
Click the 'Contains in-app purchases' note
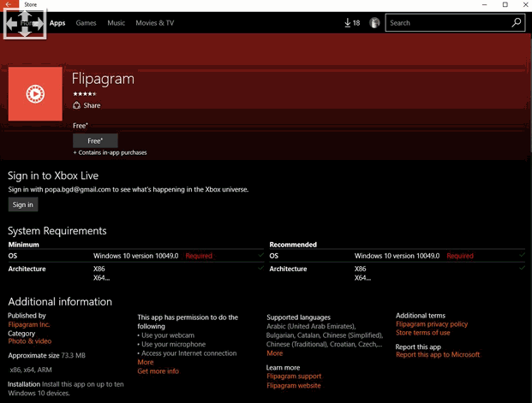[110, 152]
